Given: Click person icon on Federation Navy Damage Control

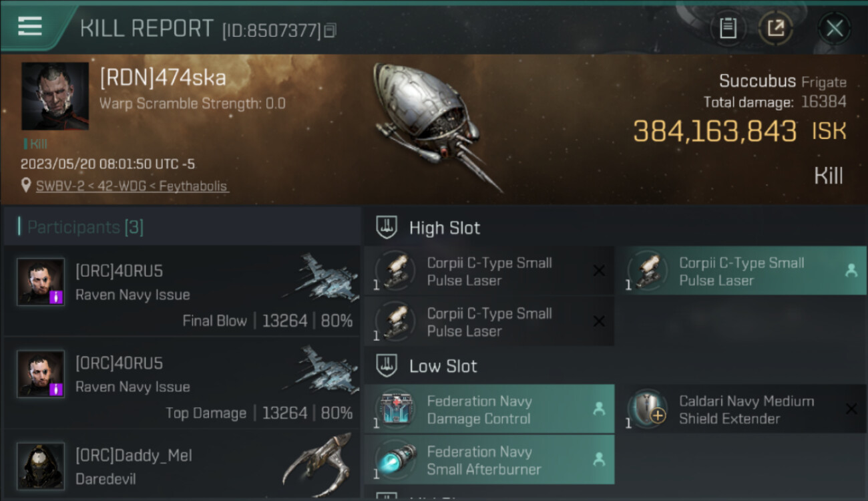Looking at the screenshot, I should (x=599, y=409).
